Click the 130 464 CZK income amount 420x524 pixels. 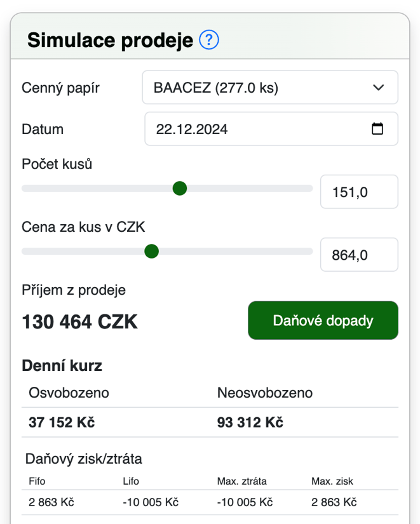pyautogui.click(x=79, y=322)
